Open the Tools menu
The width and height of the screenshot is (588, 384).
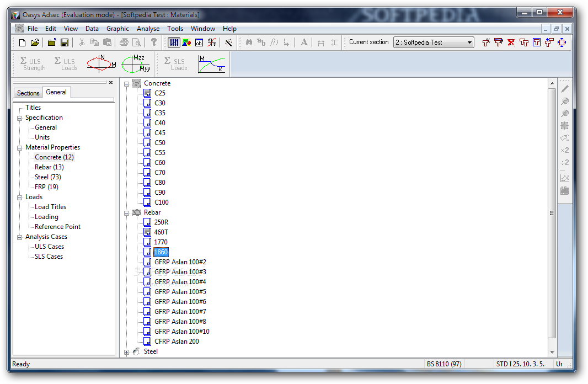tap(175, 29)
